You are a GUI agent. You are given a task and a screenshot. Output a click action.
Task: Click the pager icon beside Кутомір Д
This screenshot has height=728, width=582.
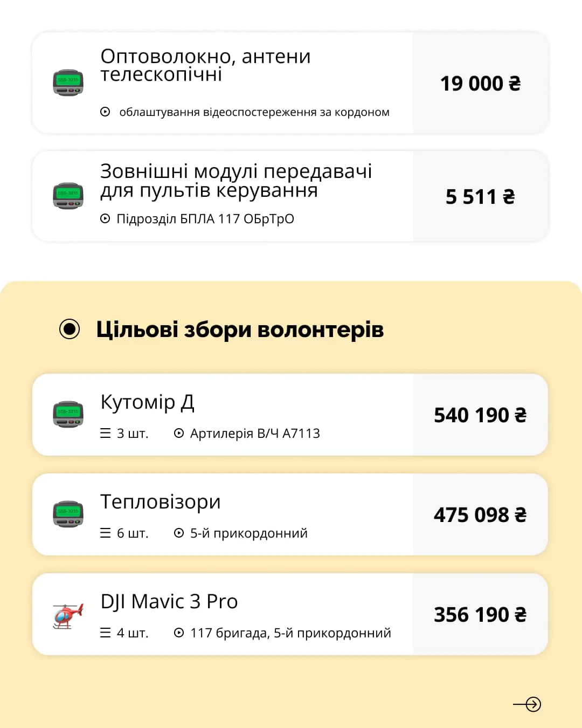68,414
